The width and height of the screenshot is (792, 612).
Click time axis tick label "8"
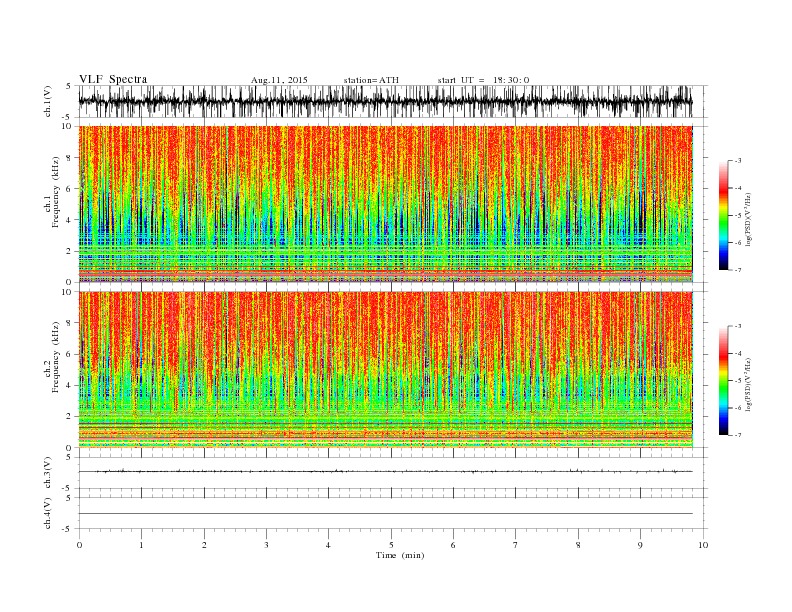coord(578,545)
